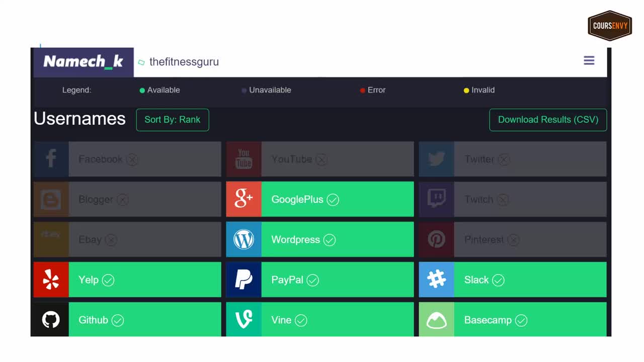Image resolution: width=644 pixels, height=362 pixels.
Task: Open the available PayPal result
Action: click(320, 280)
